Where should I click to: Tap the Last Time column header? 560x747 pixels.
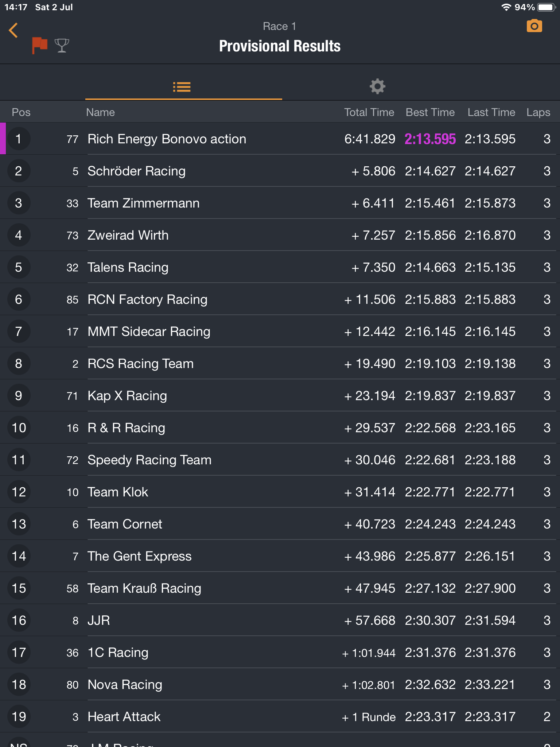pyautogui.click(x=491, y=112)
